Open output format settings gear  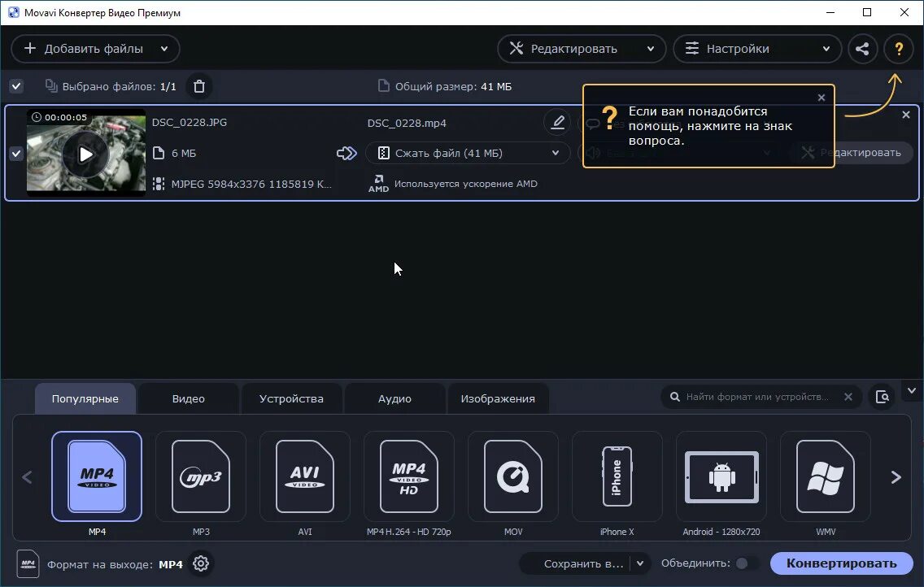point(201,563)
